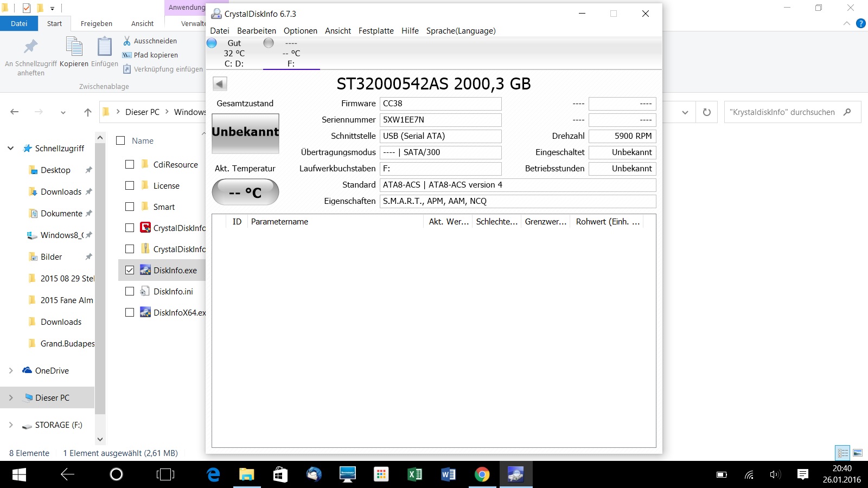The height and width of the screenshot is (488, 868).
Task: Open the Windows Store taskbar icon
Action: click(280, 475)
